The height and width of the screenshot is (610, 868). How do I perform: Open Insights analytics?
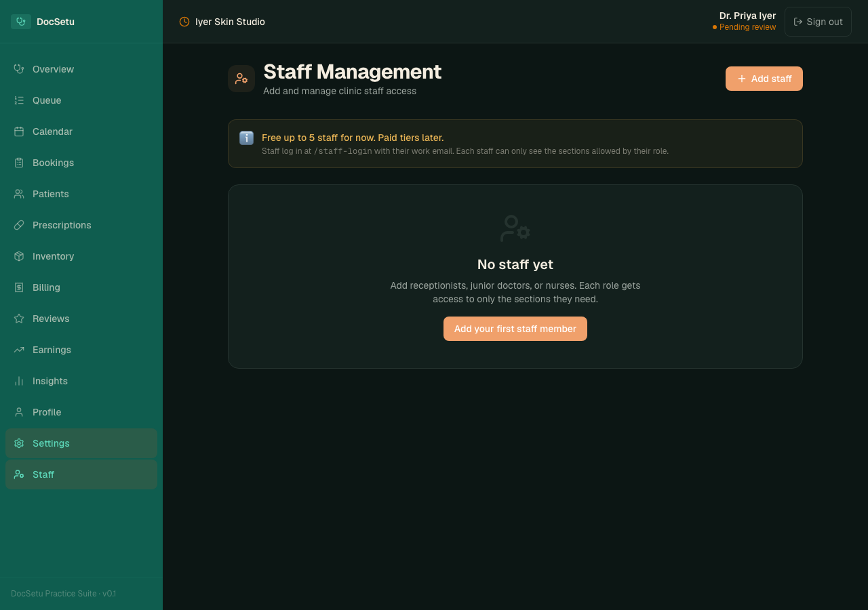click(81, 381)
